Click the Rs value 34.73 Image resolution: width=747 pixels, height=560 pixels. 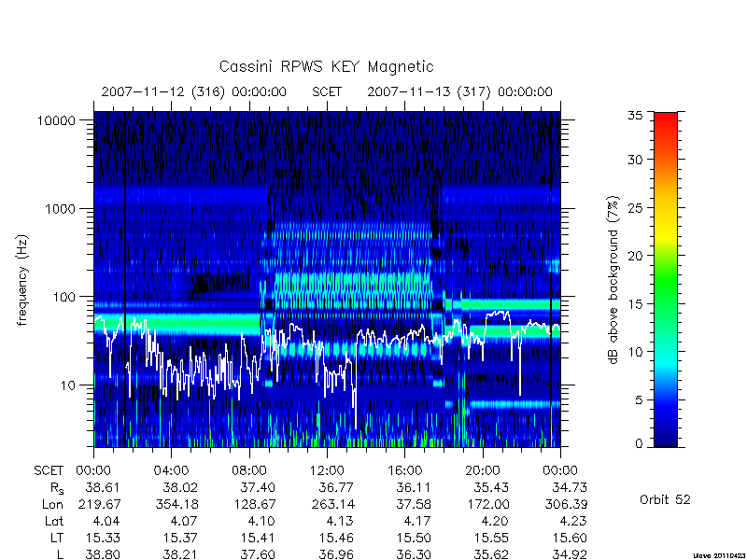pos(570,487)
